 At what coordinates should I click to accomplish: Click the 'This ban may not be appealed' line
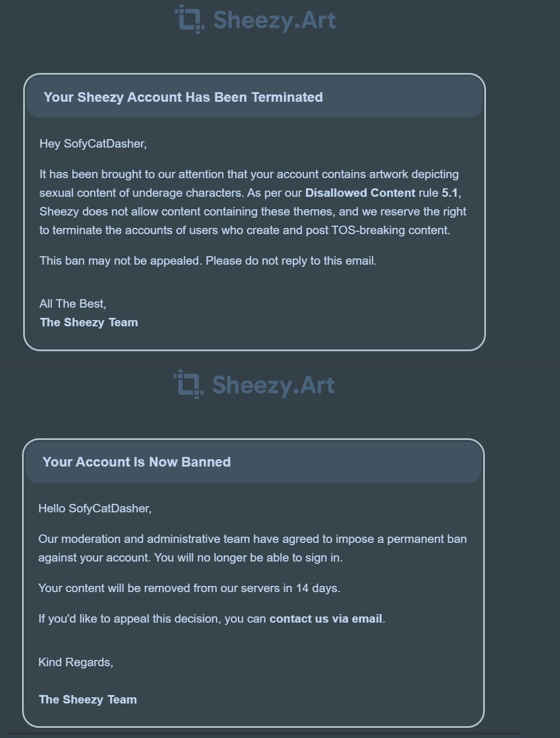pyautogui.click(x=208, y=261)
